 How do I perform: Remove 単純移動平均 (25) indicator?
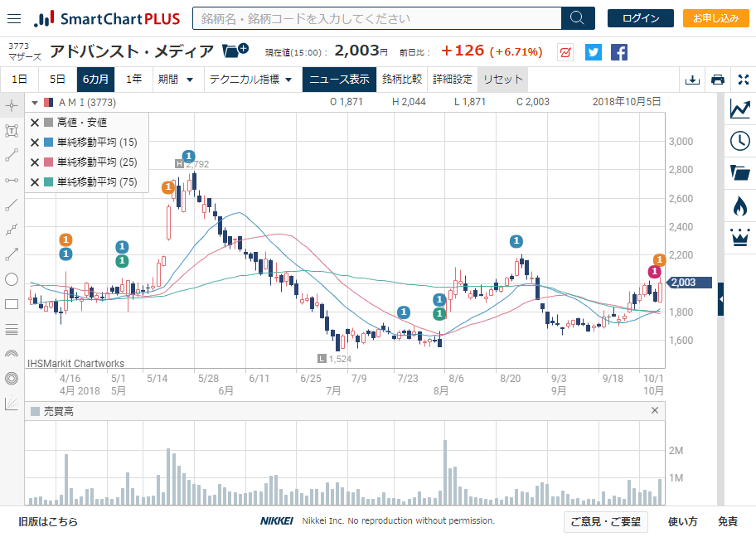pos(34,162)
